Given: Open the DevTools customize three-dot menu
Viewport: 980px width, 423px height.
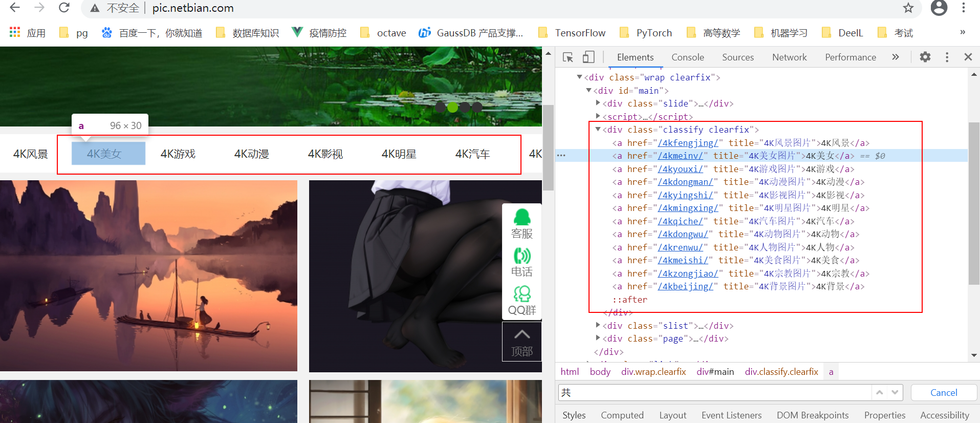Looking at the screenshot, I should (947, 57).
